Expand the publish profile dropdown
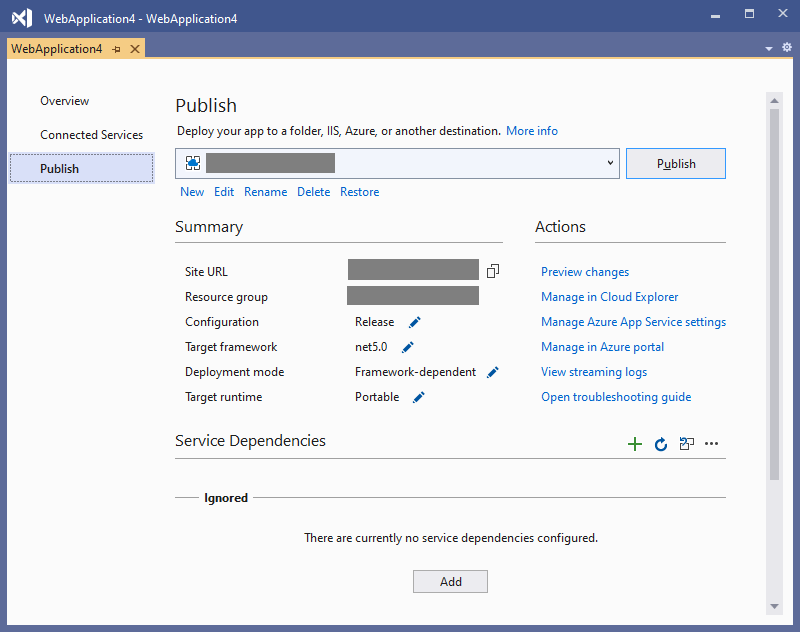 point(610,163)
